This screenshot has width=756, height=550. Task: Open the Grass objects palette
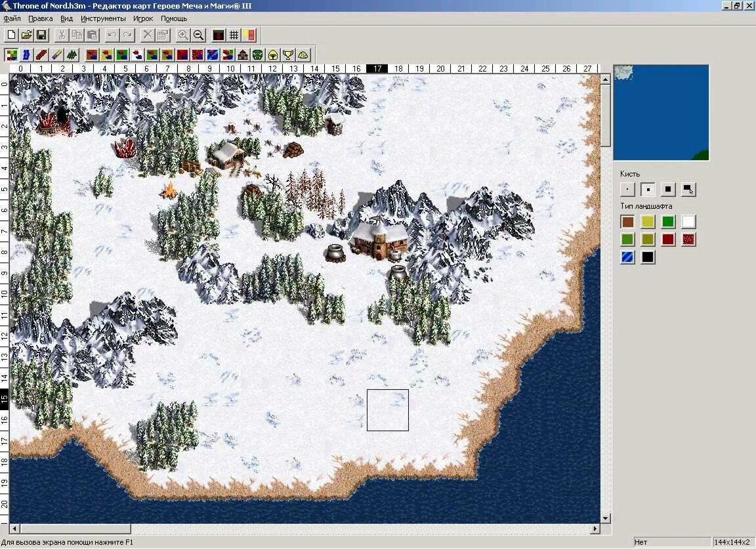coord(122,54)
